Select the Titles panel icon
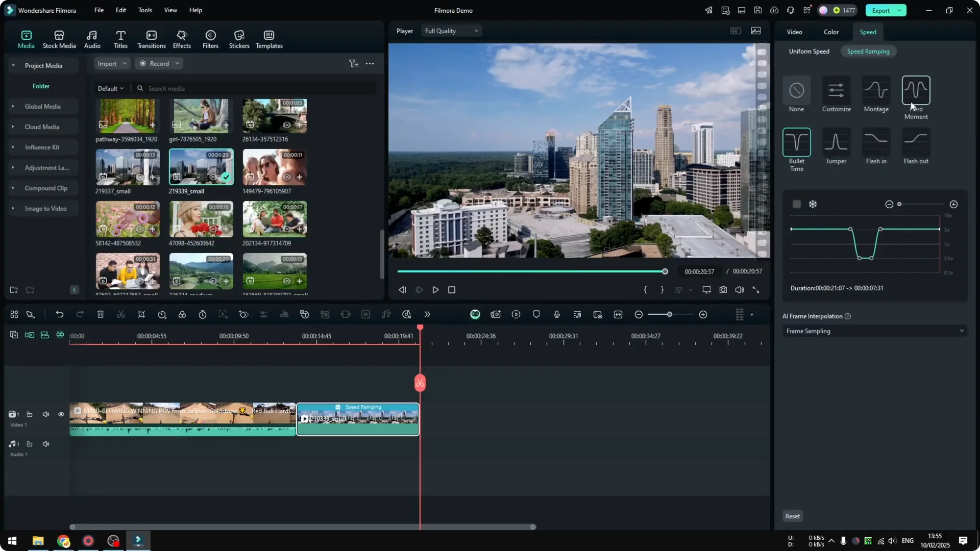Viewport: 980px width, 551px height. (120, 38)
